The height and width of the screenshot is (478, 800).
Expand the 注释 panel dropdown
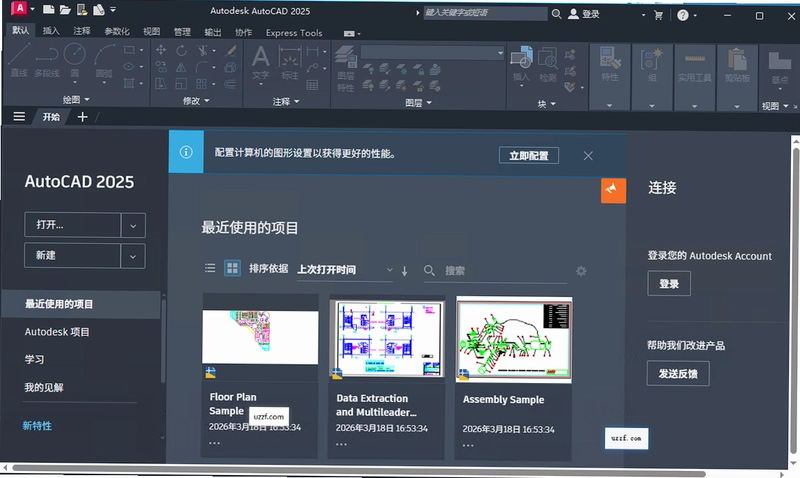coord(286,102)
